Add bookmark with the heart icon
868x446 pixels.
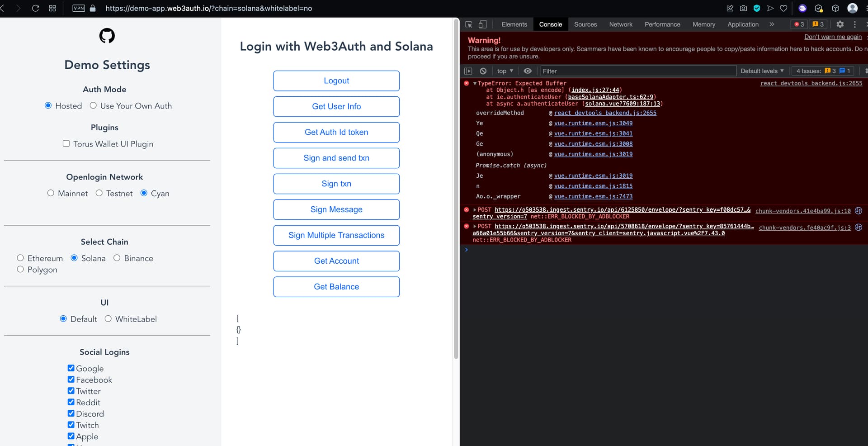[783, 8]
